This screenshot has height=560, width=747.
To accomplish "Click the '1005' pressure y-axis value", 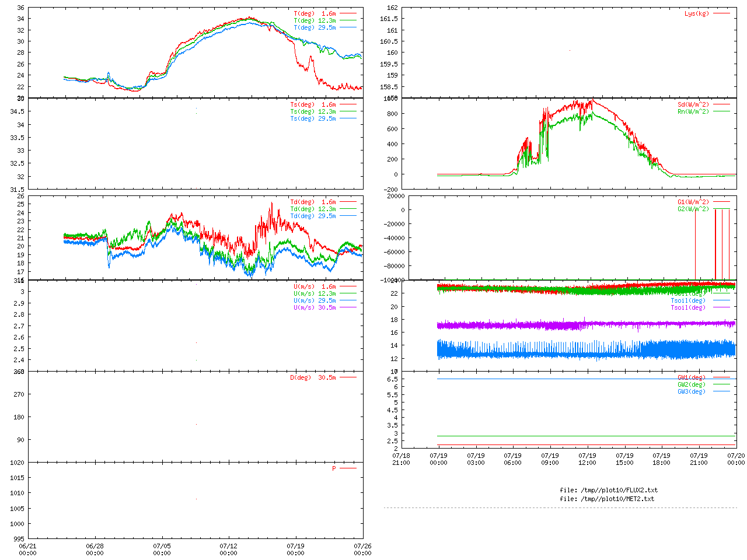I will pyautogui.click(x=18, y=509).
